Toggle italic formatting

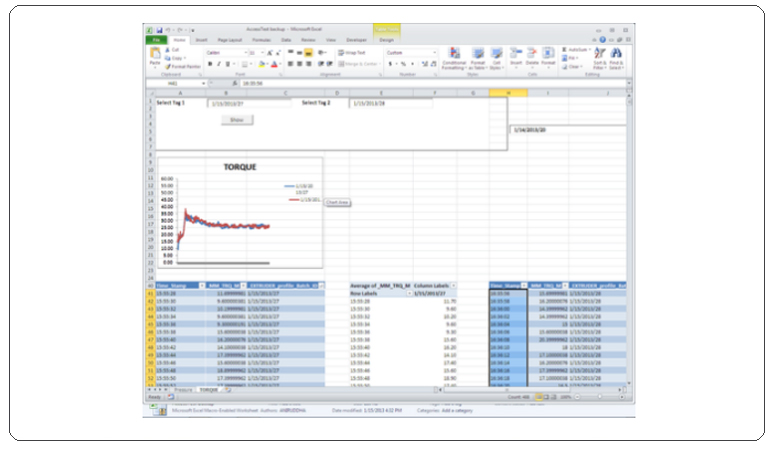point(219,64)
